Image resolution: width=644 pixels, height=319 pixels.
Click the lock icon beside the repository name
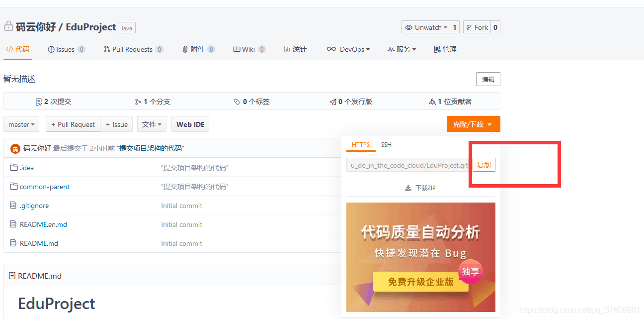(x=8, y=25)
